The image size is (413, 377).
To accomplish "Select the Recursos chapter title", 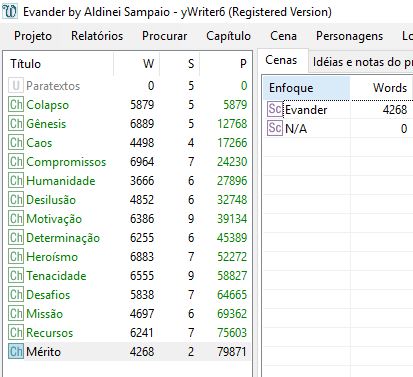I will (x=49, y=333).
